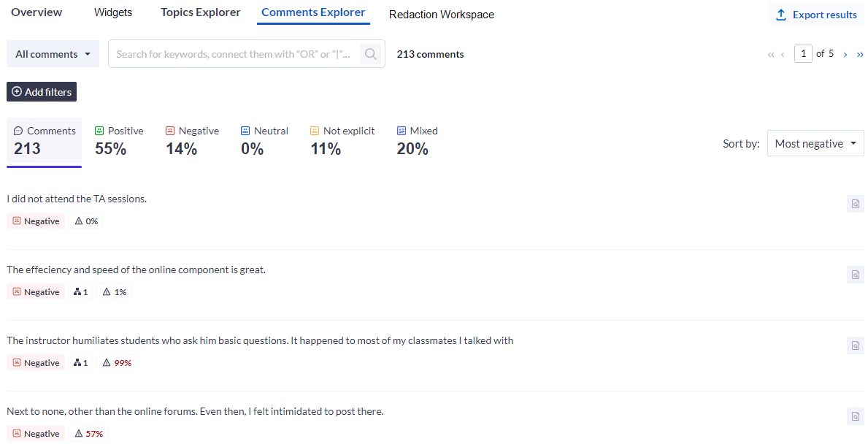This screenshot has width=868, height=447.
Task: Click the redaction icon beside the instructor humiliates comment
Action: point(855,345)
